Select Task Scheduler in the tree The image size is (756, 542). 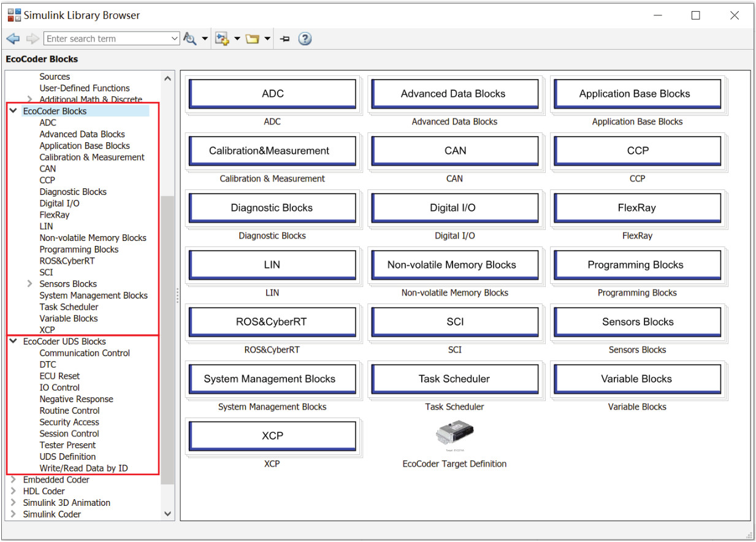coord(69,307)
